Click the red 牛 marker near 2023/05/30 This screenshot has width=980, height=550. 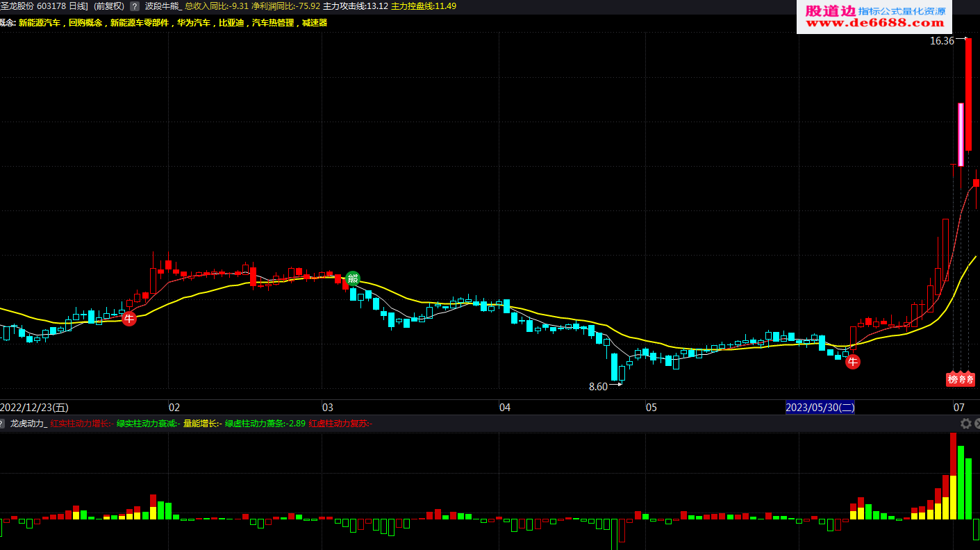[852, 362]
